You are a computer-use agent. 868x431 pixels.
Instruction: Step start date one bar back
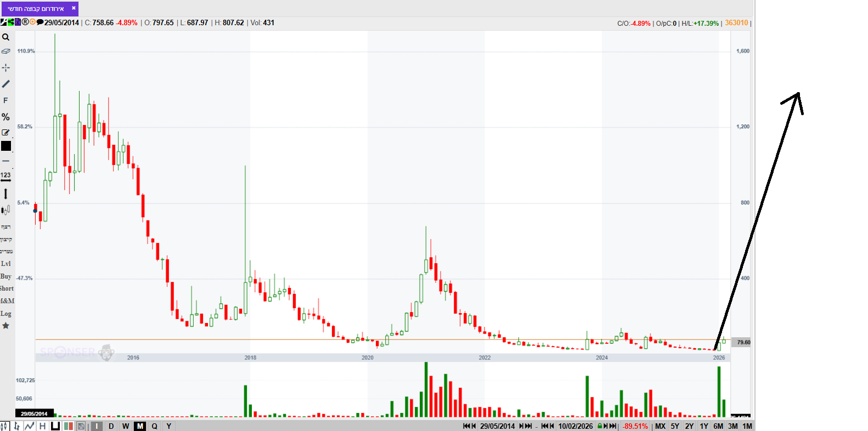pos(474,426)
